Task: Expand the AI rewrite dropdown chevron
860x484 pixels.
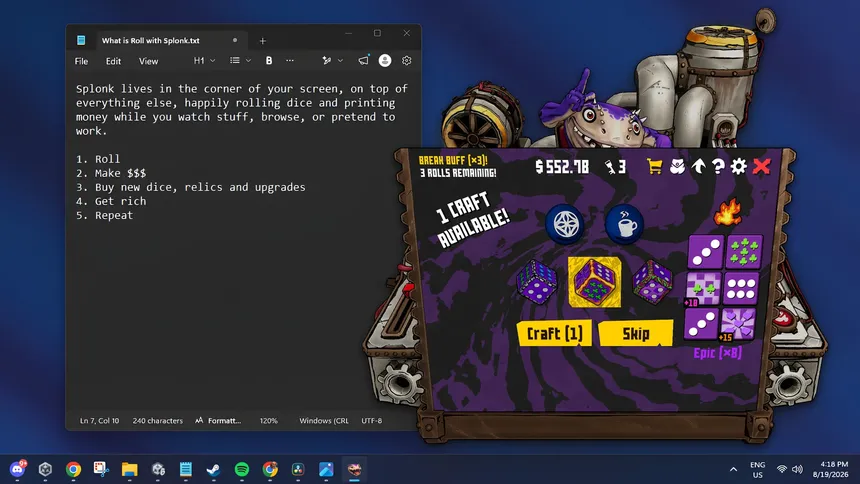Action: coord(341,60)
